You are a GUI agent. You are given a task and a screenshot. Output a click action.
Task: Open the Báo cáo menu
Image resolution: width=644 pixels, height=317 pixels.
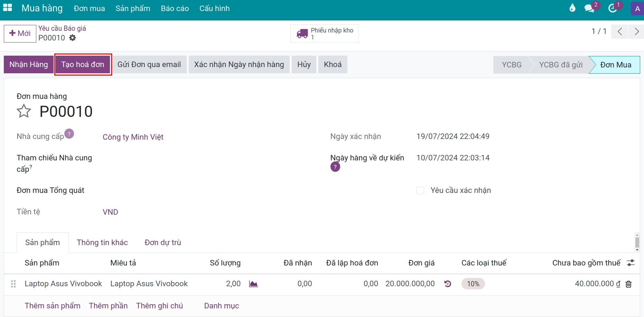(x=175, y=8)
